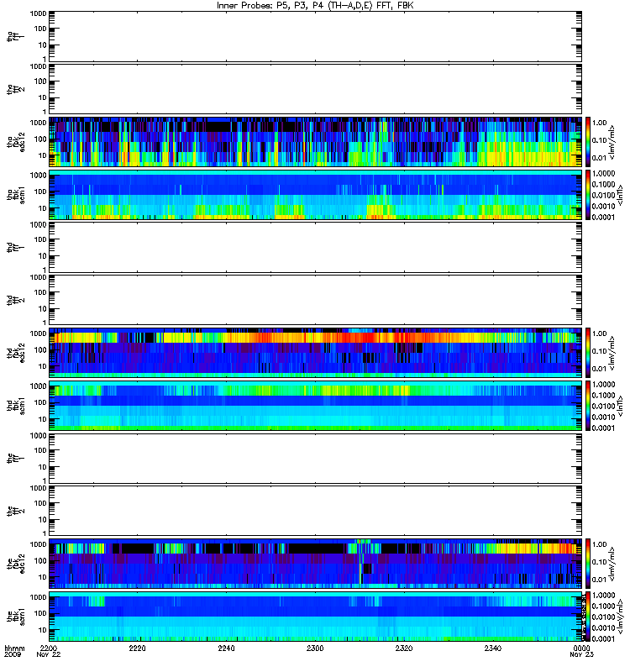Click the 'tha fbk edc12' y-axis title
Image resolution: width=630 pixels, height=672 pixels.
[x=16, y=141]
